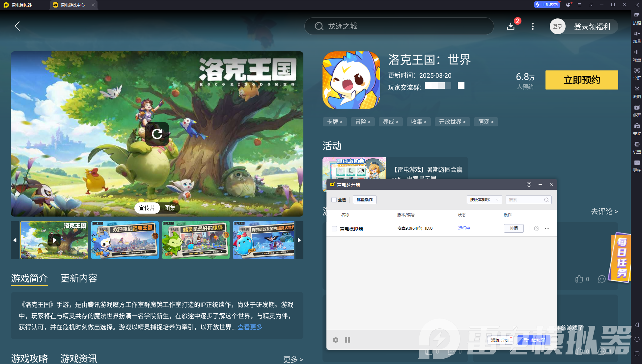Open the three-dot more menu for emulator row
Image resolution: width=642 pixels, height=364 pixels.
(547, 228)
